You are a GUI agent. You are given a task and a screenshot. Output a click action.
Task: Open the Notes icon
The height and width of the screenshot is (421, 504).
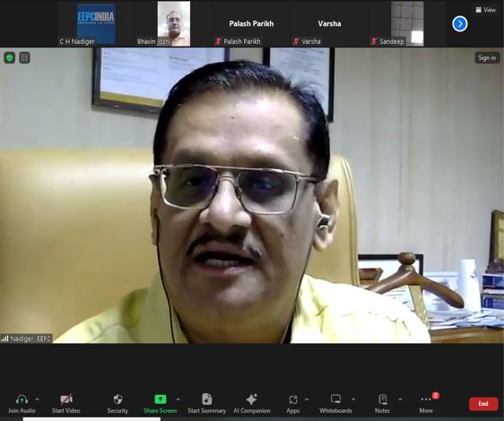383,400
